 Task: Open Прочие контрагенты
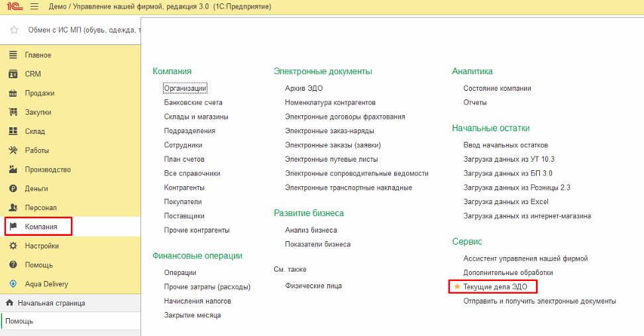click(197, 230)
